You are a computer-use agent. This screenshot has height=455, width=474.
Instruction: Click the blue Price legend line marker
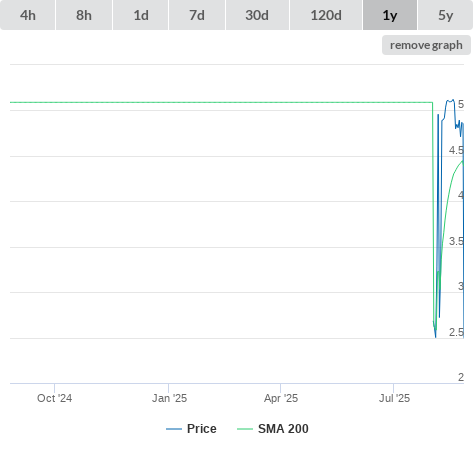point(174,429)
